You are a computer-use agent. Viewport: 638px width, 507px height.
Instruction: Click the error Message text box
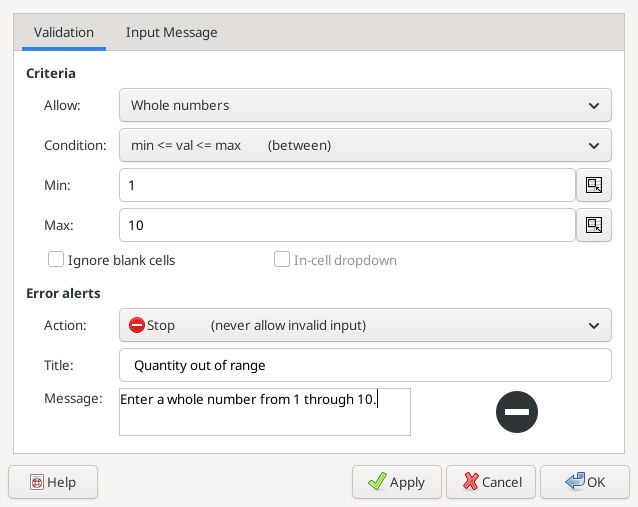coord(265,412)
